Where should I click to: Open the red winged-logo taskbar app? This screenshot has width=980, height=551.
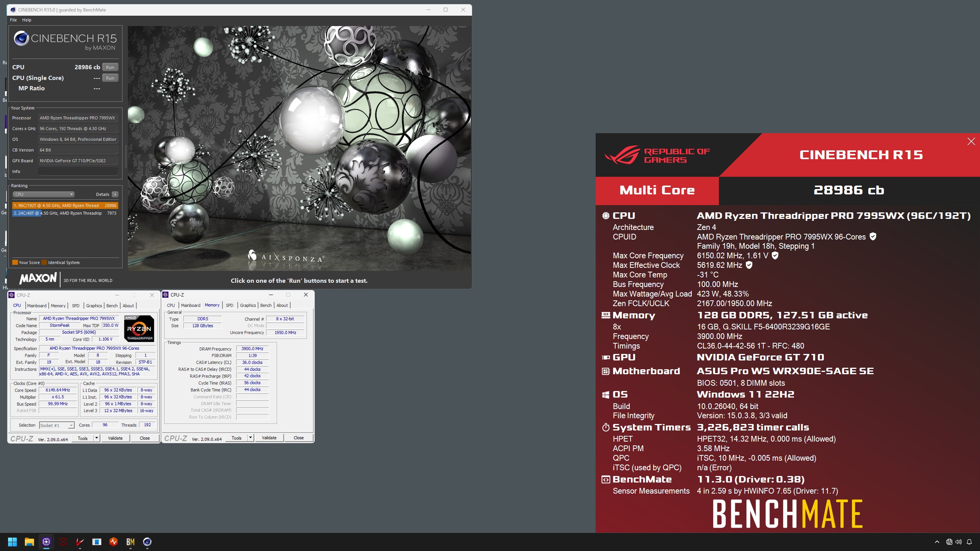80,542
